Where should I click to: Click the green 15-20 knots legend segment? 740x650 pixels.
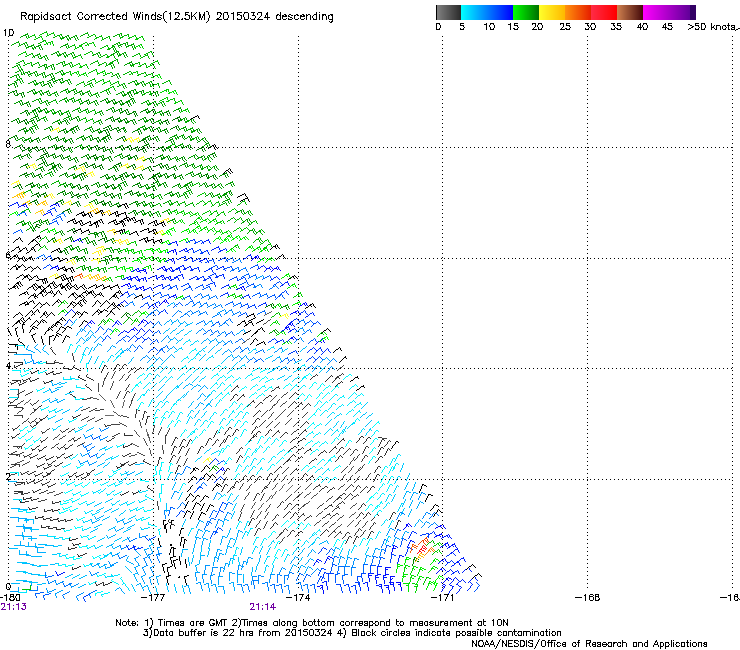coord(526,12)
